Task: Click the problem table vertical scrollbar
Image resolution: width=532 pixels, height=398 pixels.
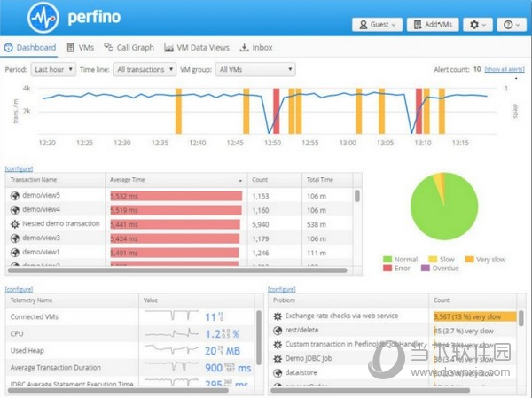Action: (521, 318)
